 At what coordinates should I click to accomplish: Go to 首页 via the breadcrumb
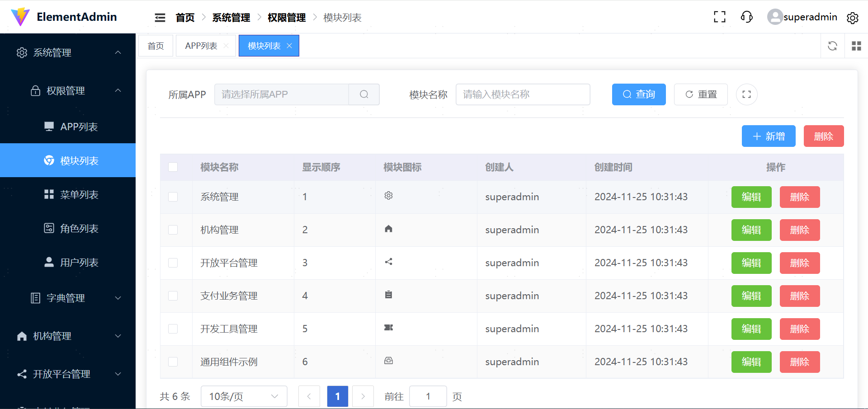pyautogui.click(x=185, y=18)
